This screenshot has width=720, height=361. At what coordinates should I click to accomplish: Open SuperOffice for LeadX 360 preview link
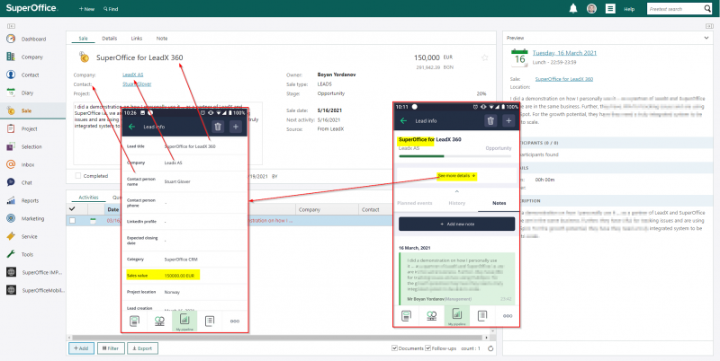coord(564,79)
